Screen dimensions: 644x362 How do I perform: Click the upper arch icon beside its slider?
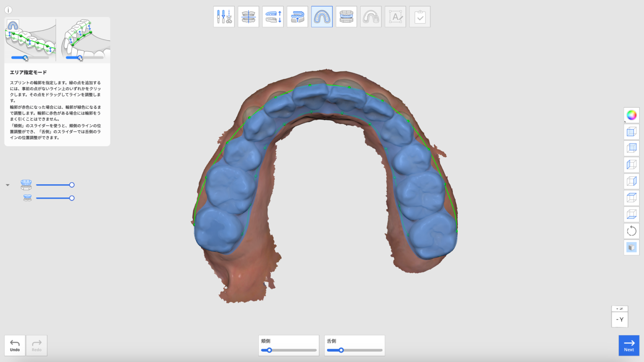pyautogui.click(x=26, y=185)
